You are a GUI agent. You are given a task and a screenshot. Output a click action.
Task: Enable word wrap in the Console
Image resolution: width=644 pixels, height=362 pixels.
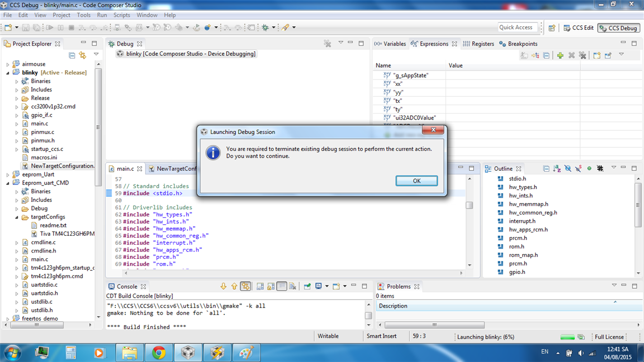(x=281, y=286)
